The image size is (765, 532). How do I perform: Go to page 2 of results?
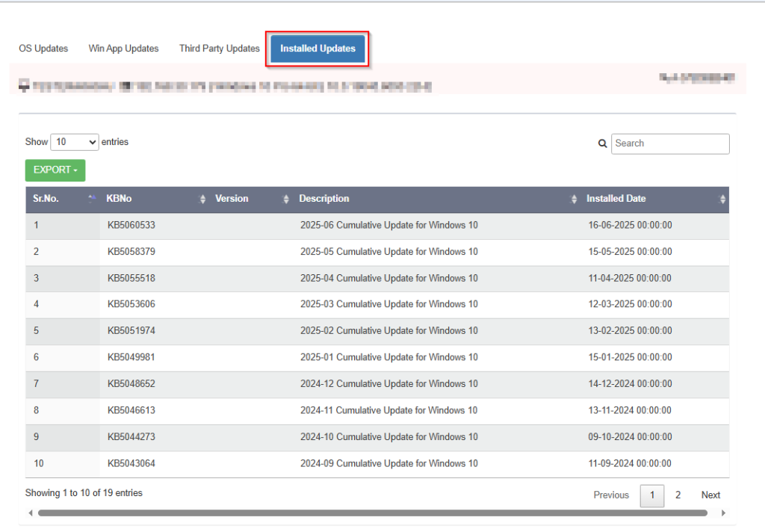pos(678,495)
